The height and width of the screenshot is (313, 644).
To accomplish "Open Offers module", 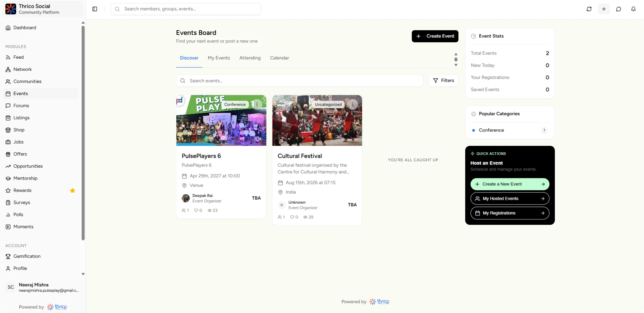I will [41, 154].
